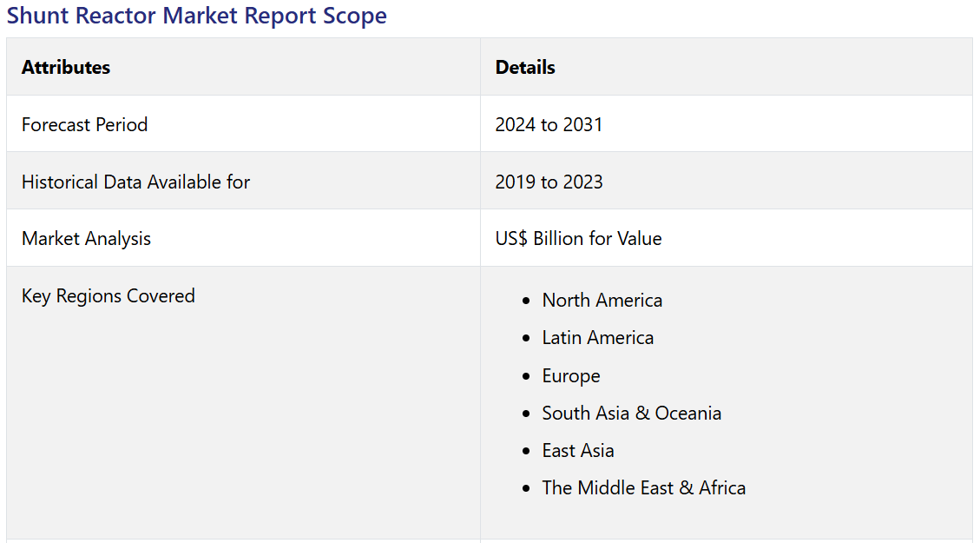Click the 2024 to 2031 value
The width and height of the screenshot is (980, 543).
[x=549, y=124]
